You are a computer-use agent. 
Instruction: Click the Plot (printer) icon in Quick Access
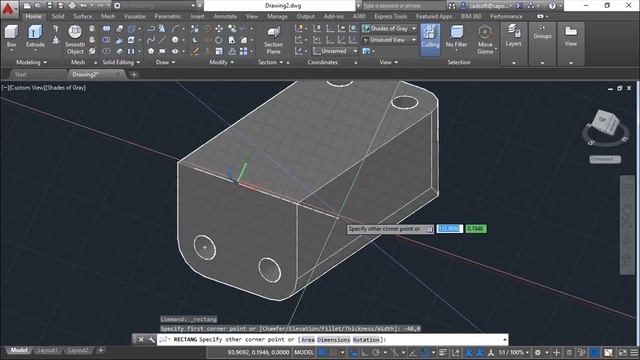click(x=72, y=6)
